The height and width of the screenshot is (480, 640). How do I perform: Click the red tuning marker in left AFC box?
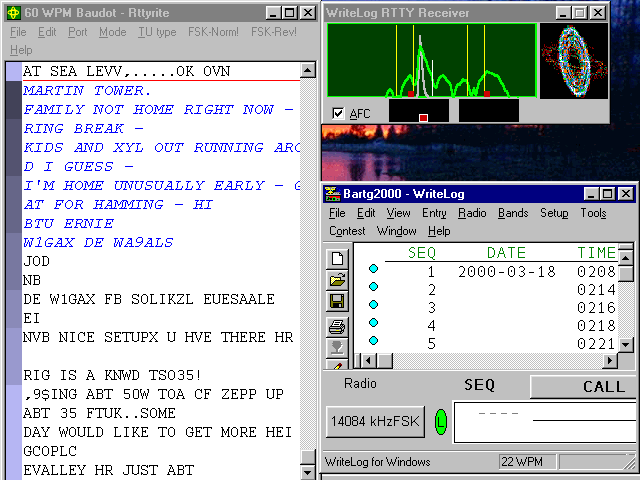423,118
